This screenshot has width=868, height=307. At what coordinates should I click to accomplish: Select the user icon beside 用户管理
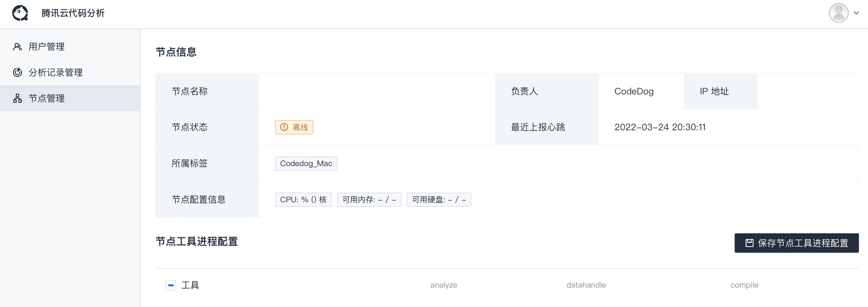(x=17, y=47)
